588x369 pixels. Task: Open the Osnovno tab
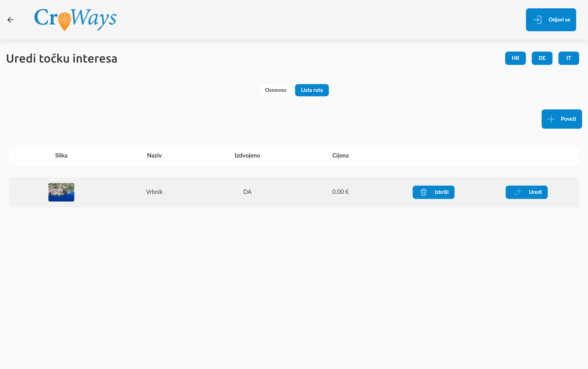(x=275, y=90)
